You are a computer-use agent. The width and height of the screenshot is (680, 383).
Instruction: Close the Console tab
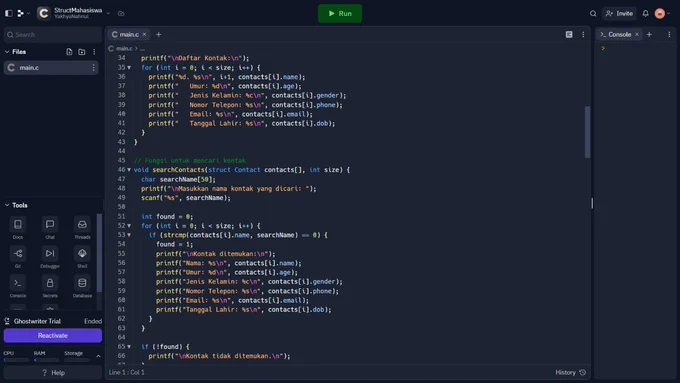pos(637,34)
